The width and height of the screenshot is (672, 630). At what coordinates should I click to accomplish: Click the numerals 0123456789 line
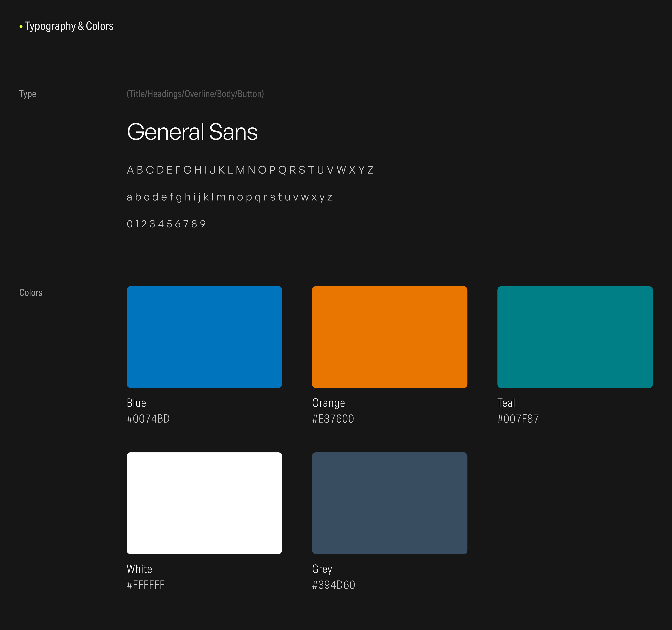tap(166, 224)
